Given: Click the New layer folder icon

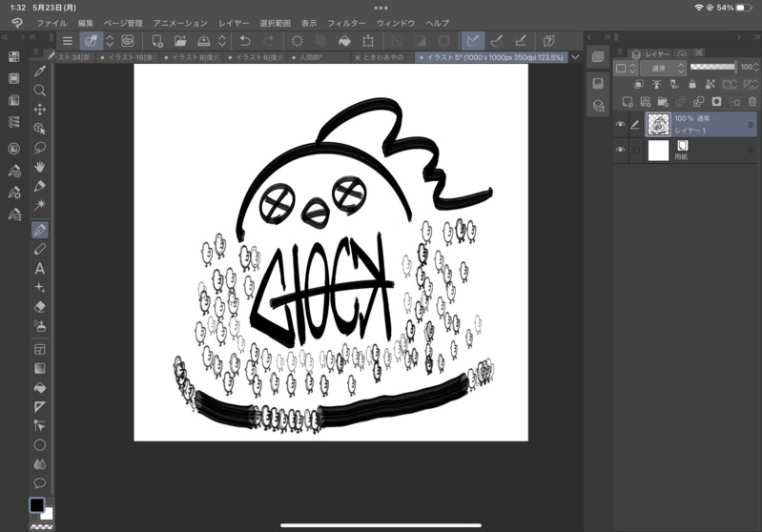Looking at the screenshot, I should [663, 102].
